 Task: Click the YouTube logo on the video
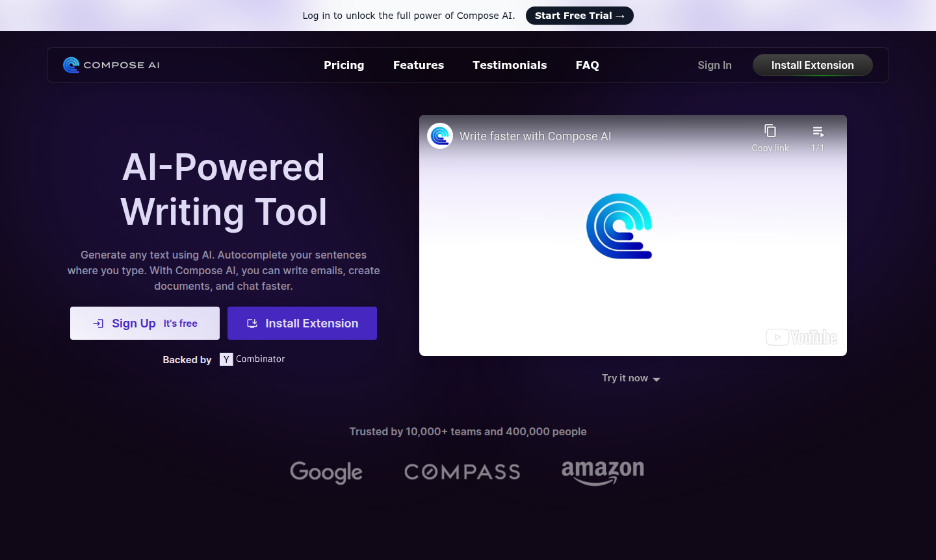801,337
